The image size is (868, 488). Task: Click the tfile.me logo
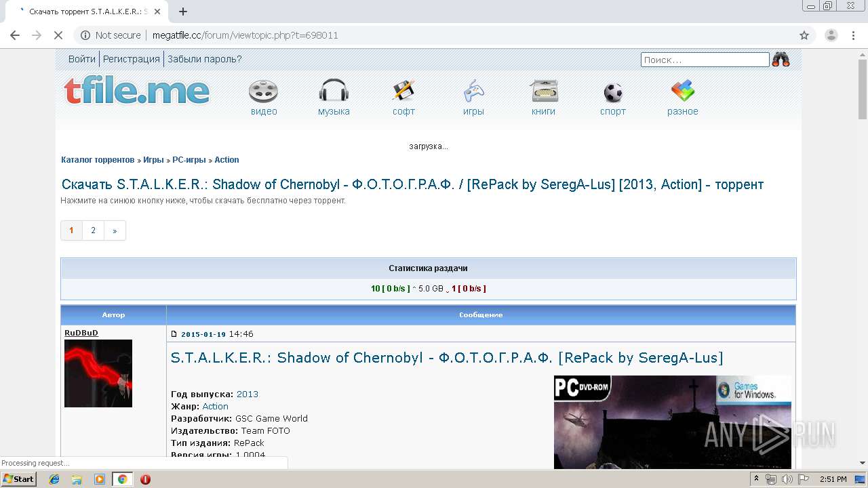136,91
